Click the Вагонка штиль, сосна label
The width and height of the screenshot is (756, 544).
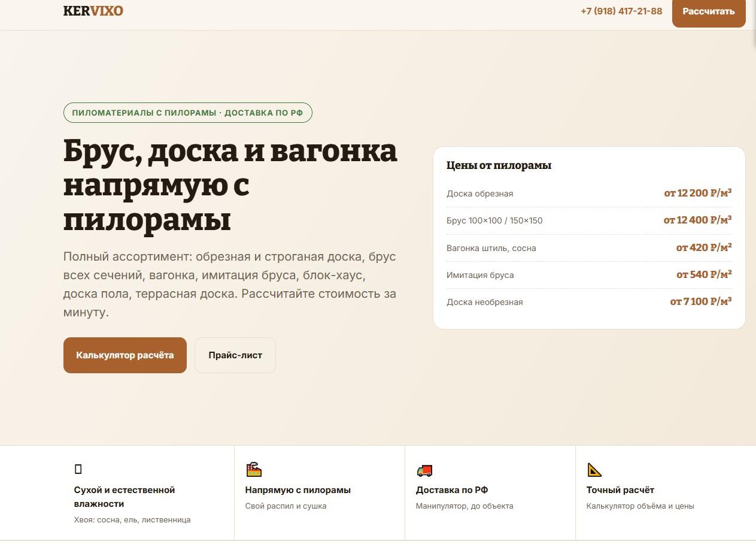click(491, 248)
